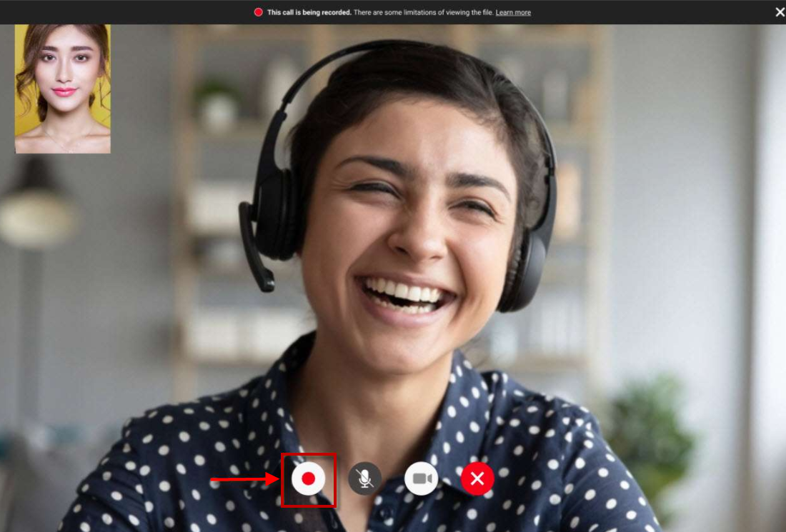Stop recording with the red dot button

click(308, 479)
